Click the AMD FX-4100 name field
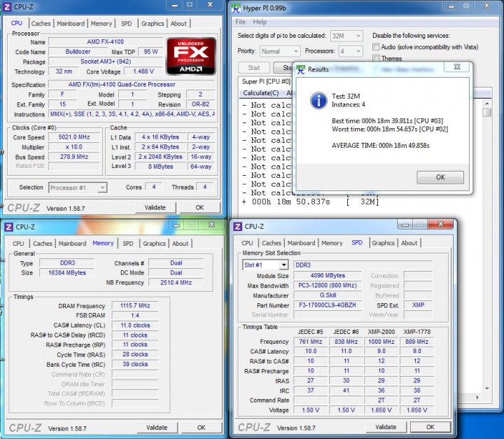The width and height of the screenshot is (504, 439). (x=106, y=41)
